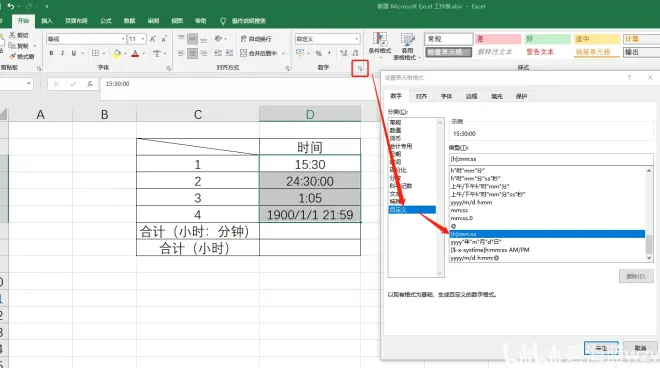Open the Page Layout (页面布局) tab
This screenshot has width=660, height=368.
pyautogui.click(x=76, y=21)
